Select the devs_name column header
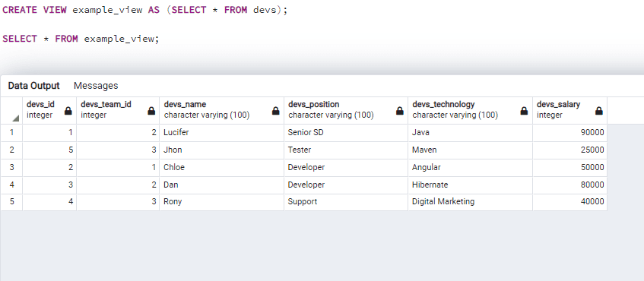The width and height of the screenshot is (644, 281). [222, 110]
